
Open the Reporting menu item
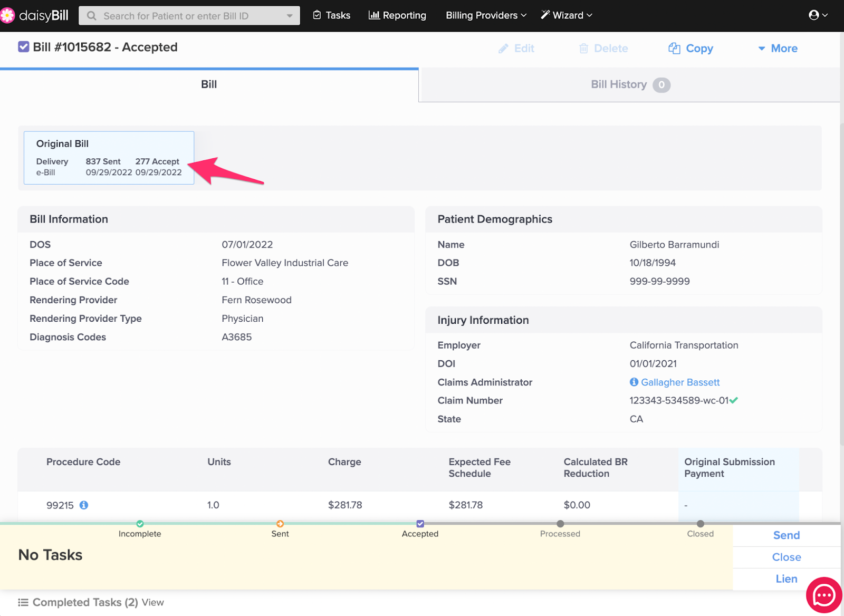point(397,15)
